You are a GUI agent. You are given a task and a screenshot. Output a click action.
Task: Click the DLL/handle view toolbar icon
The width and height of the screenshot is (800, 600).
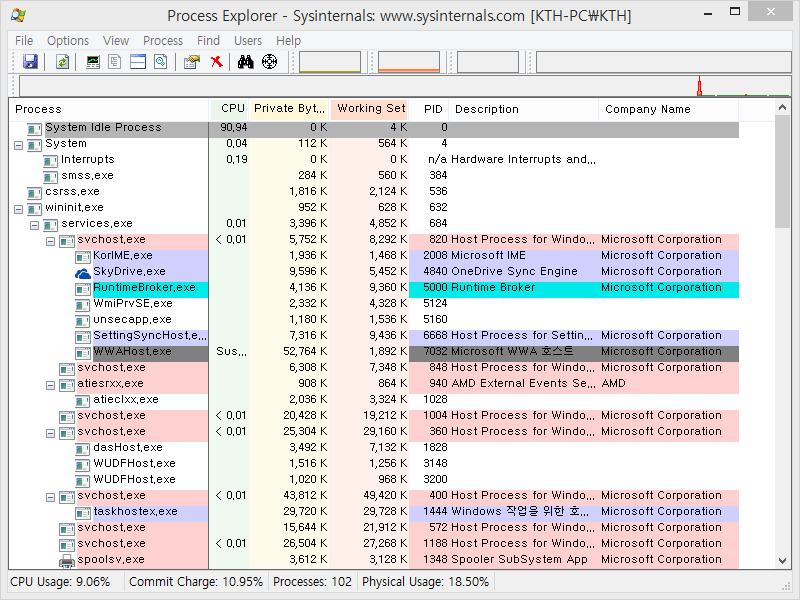click(x=161, y=62)
